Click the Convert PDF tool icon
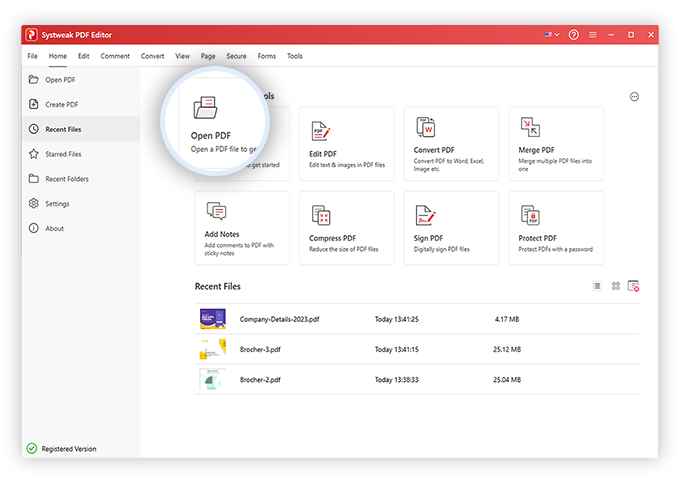The width and height of the screenshot is (678, 484). pyautogui.click(x=425, y=127)
